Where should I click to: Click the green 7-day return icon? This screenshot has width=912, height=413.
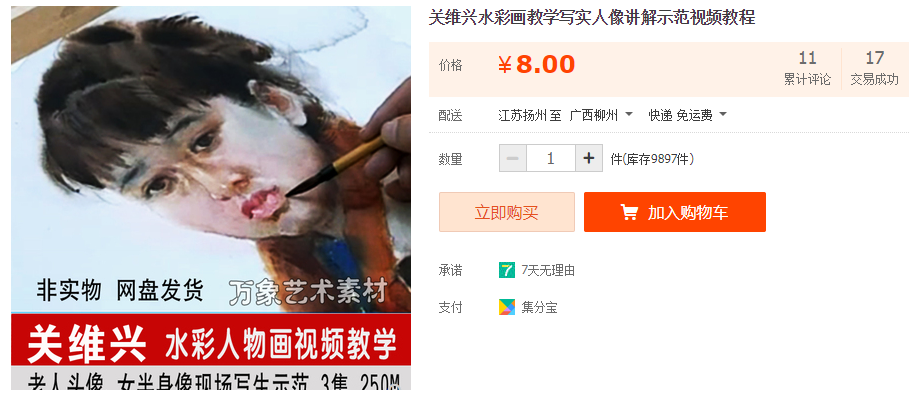[507, 270]
